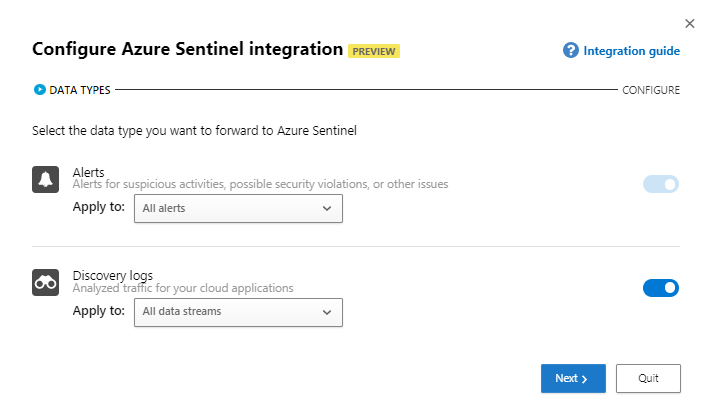Close the Azure Sentinel integration dialog
The height and width of the screenshot is (405, 704).
689,23
